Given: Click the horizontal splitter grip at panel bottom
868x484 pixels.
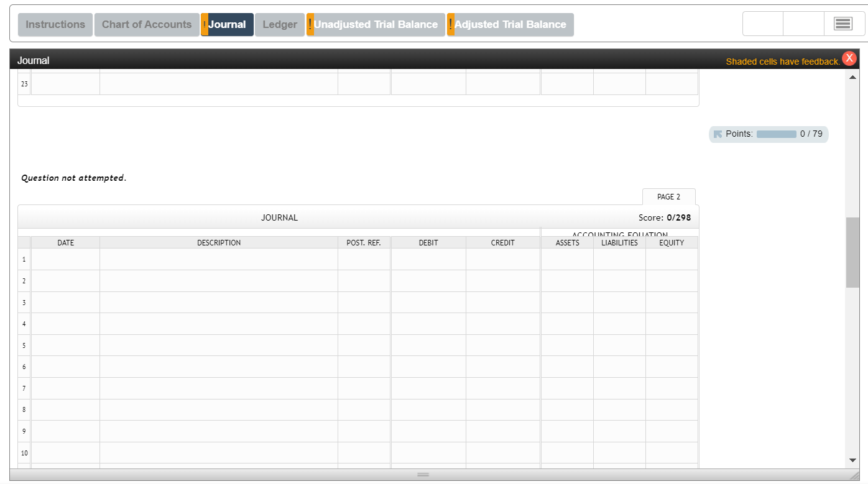Looking at the screenshot, I should click(423, 475).
